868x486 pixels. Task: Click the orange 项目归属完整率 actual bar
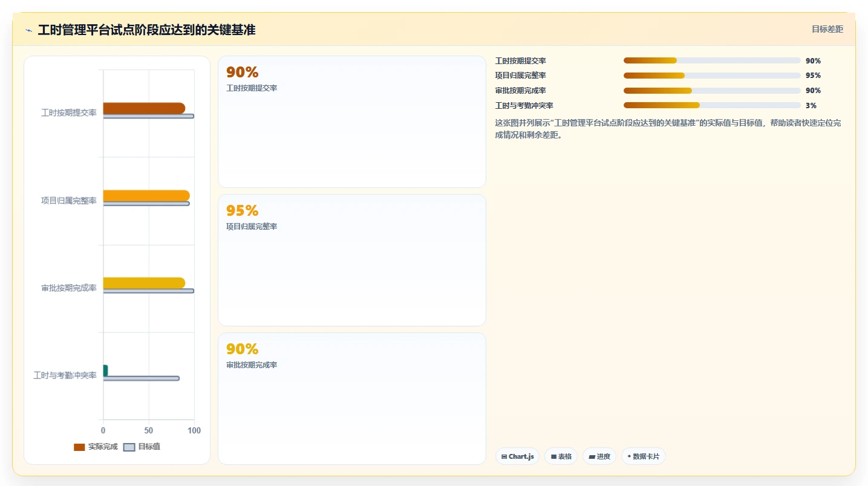(x=146, y=196)
